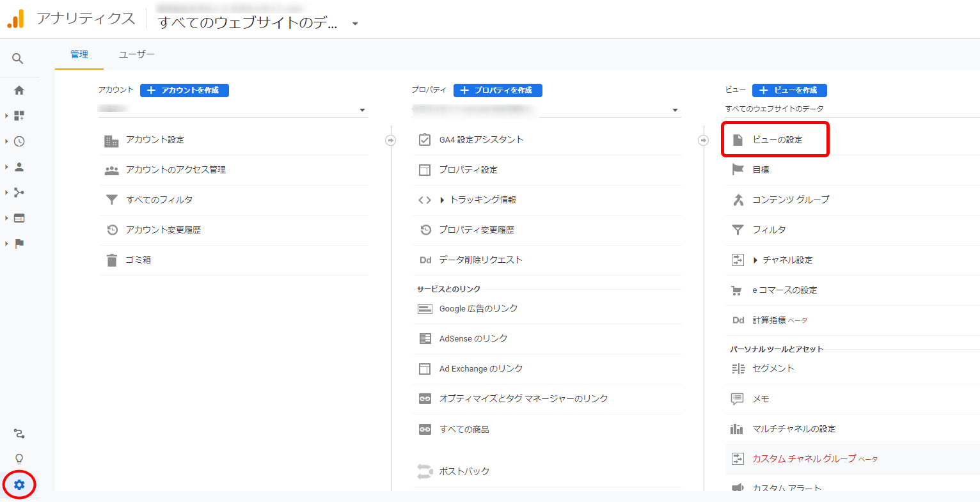Expand Conversions section arrow in sidebar

(6, 244)
